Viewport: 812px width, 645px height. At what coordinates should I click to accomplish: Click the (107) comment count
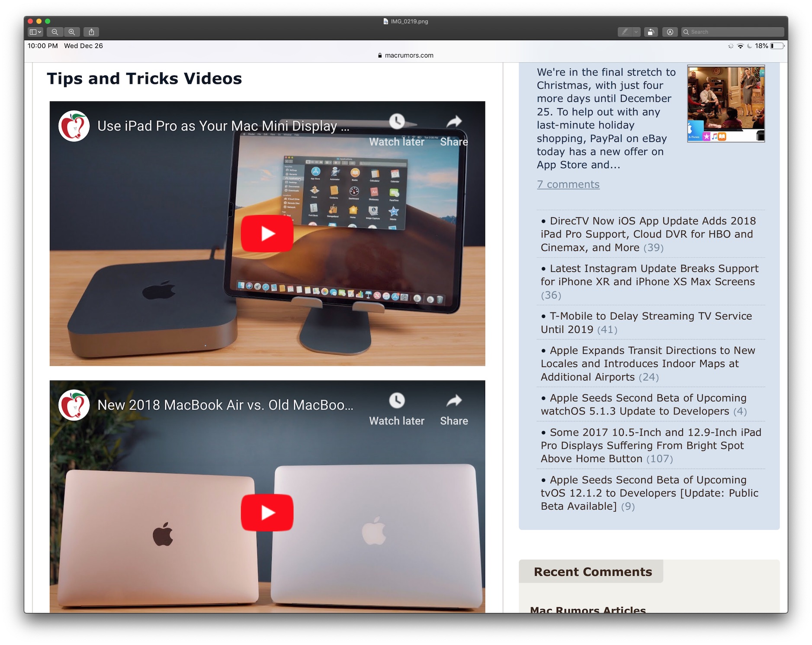[x=659, y=459]
